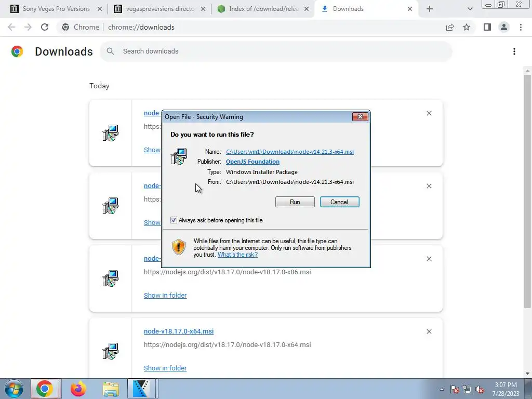The width and height of the screenshot is (532, 399).
Task: Go forward in browser history
Action: point(28,27)
